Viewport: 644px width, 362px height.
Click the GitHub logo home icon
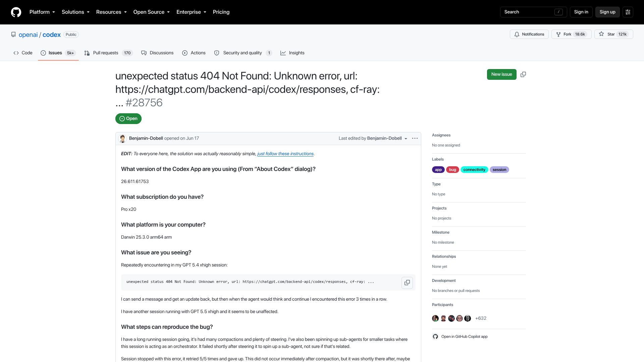16,12
